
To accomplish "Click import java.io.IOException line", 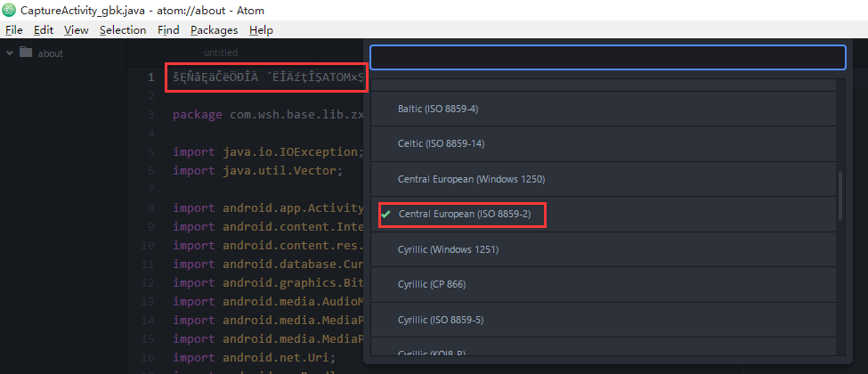I will pyautogui.click(x=269, y=151).
